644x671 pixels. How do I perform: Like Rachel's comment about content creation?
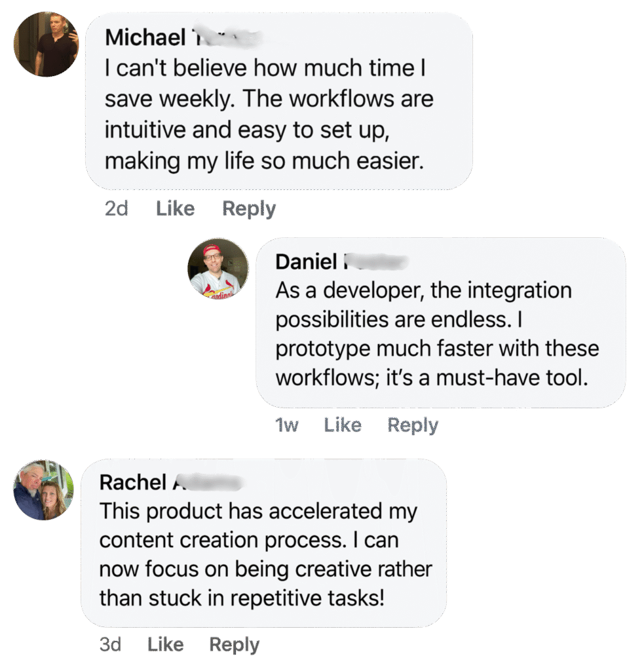tap(166, 645)
